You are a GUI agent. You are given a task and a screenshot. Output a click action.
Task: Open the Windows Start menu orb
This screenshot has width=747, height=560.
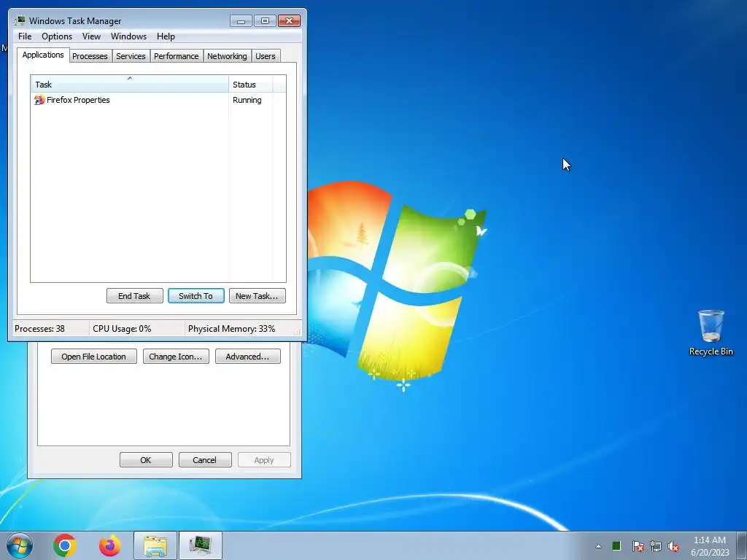point(20,545)
